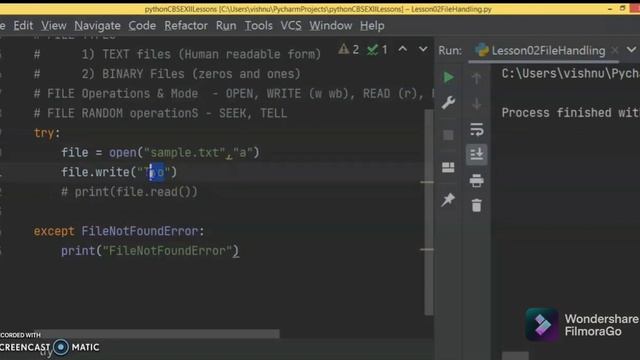This screenshot has width=640, height=360.
Task: Click the BINARY Files comment line
Action: (167, 74)
